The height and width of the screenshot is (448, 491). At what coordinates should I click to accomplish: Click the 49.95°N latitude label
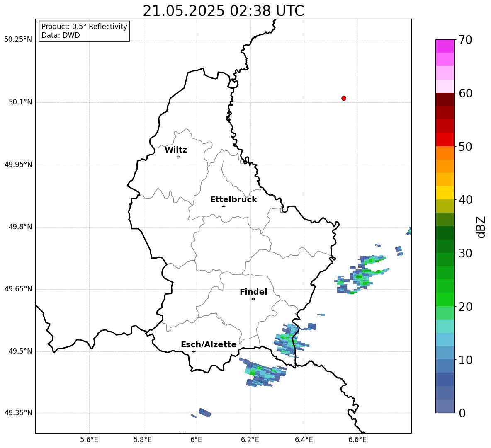(18, 165)
